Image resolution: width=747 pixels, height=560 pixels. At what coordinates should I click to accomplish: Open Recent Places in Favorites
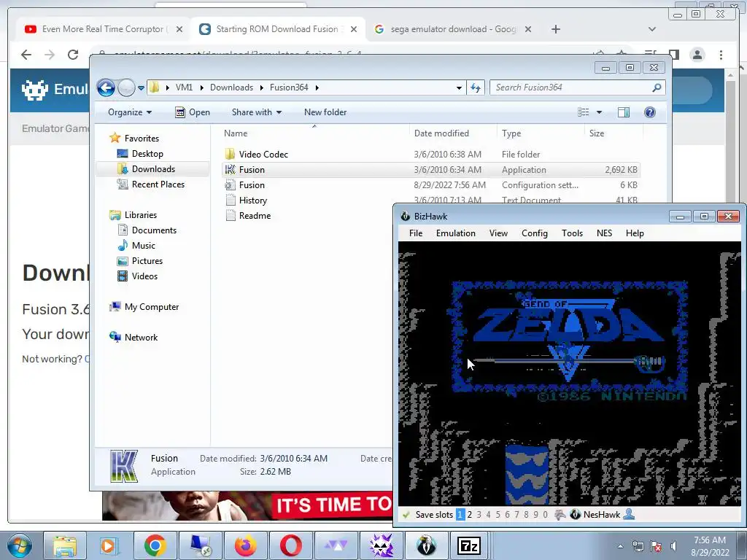[158, 184]
